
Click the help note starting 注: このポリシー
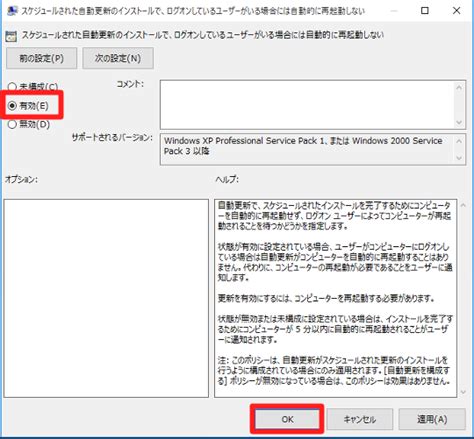tap(335, 370)
